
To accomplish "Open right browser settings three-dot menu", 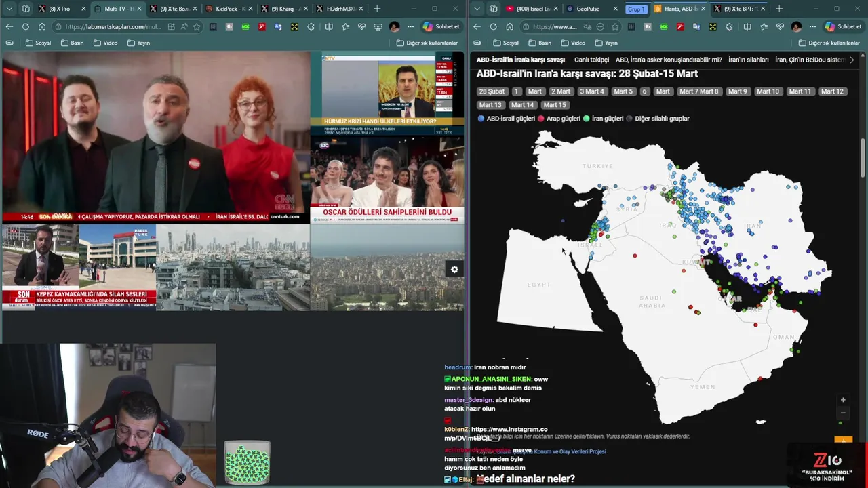I will pos(812,26).
